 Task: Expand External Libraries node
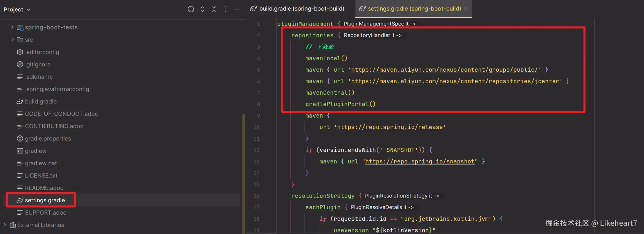click(5, 225)
